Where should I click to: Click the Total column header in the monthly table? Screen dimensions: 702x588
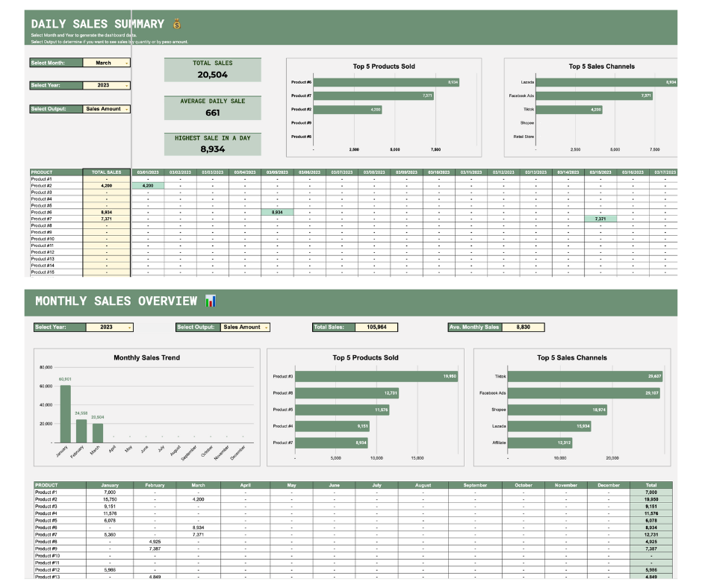point(651,485)
